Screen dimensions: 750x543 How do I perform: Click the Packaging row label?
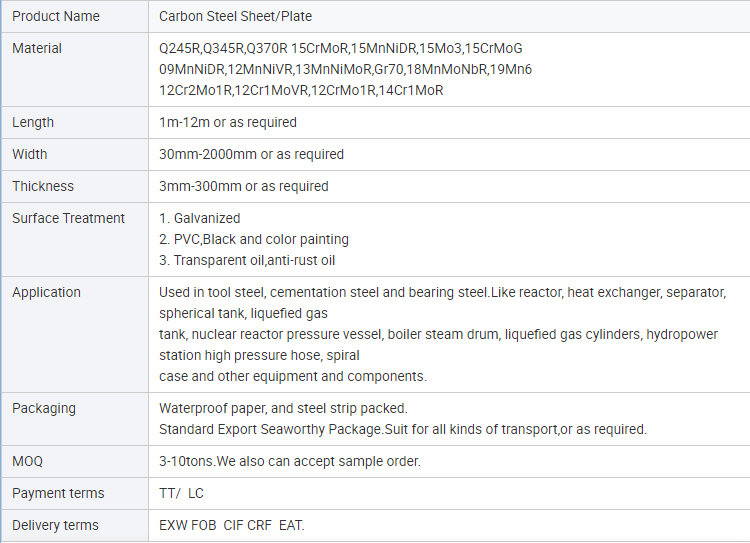(x=44, y=408)
